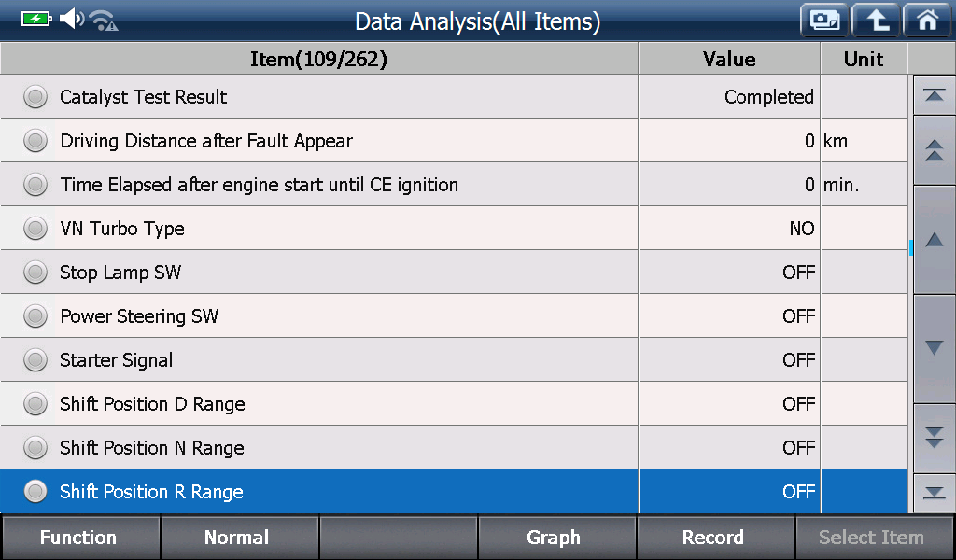Page up with double up arrow
The image size is (956, 560).
(934, 150)
